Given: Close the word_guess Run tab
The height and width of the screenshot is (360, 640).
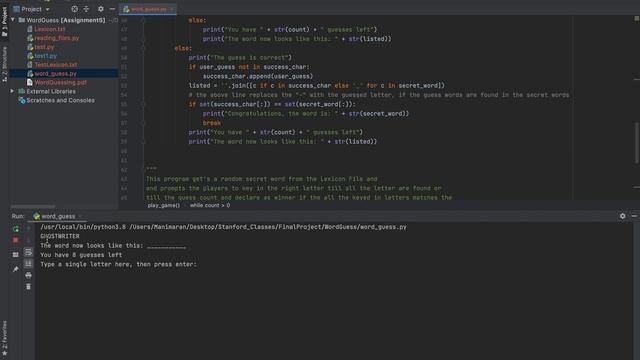Looking at the screenshot, I should [x=80, y=216].
